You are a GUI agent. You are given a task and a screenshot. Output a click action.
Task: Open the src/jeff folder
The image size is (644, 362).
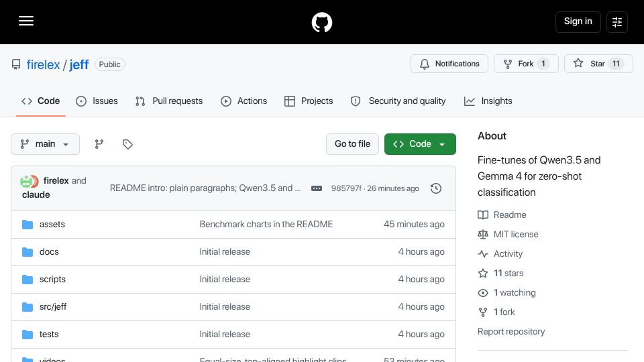[53, 306]
